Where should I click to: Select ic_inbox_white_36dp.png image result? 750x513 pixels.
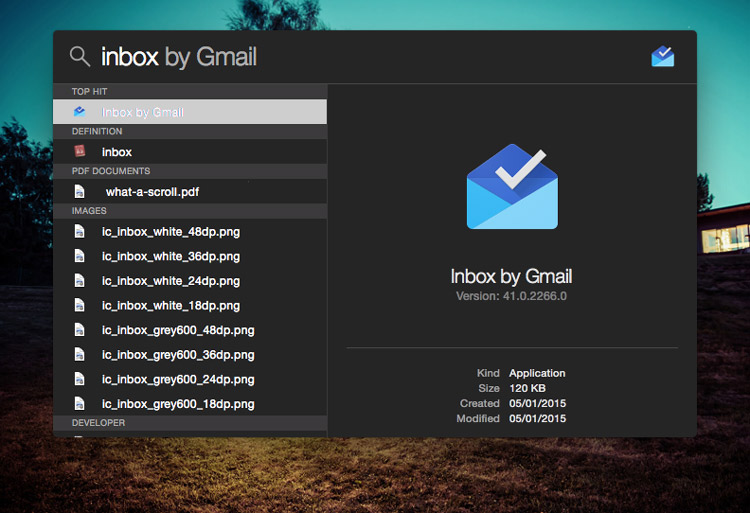[170, 256]
